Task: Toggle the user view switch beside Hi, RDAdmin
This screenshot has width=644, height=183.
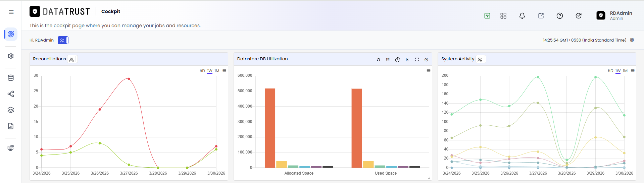Action: pos(63,40)
